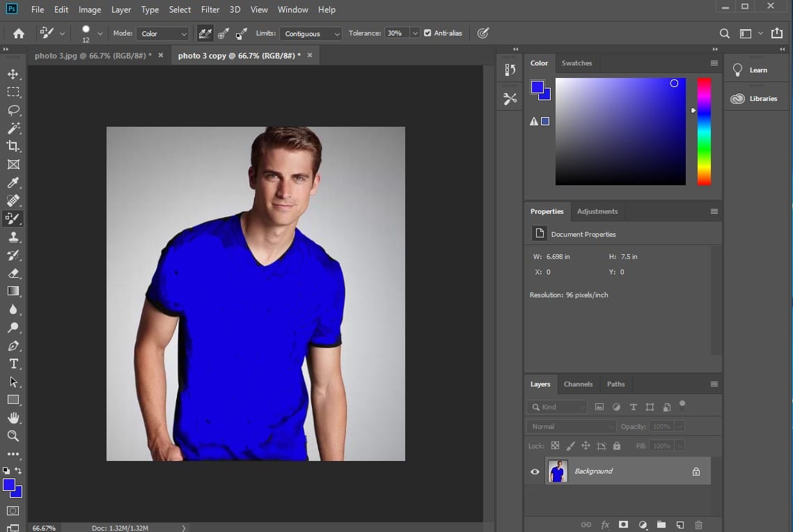Select the Zoom tool
This screenshot has height=532, width=793.
point(13,436)
